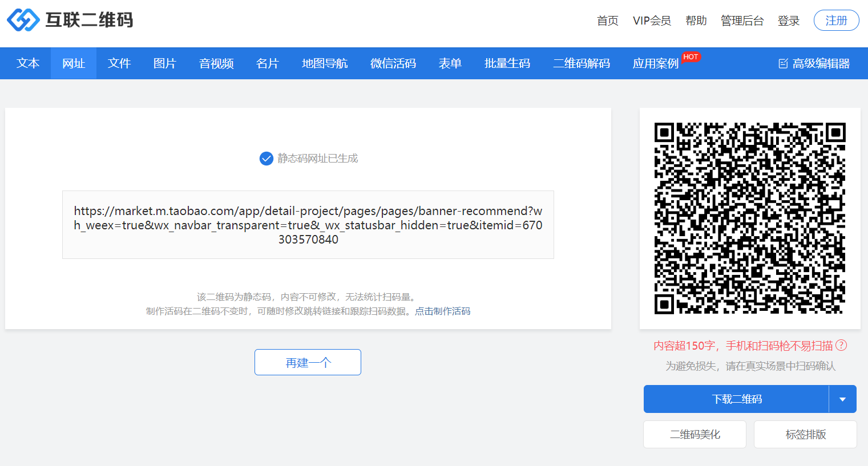Open the 音视频 tab
The height and width of the screenshot is (466, 868).
pyautogui.click(x=216, y=63)
